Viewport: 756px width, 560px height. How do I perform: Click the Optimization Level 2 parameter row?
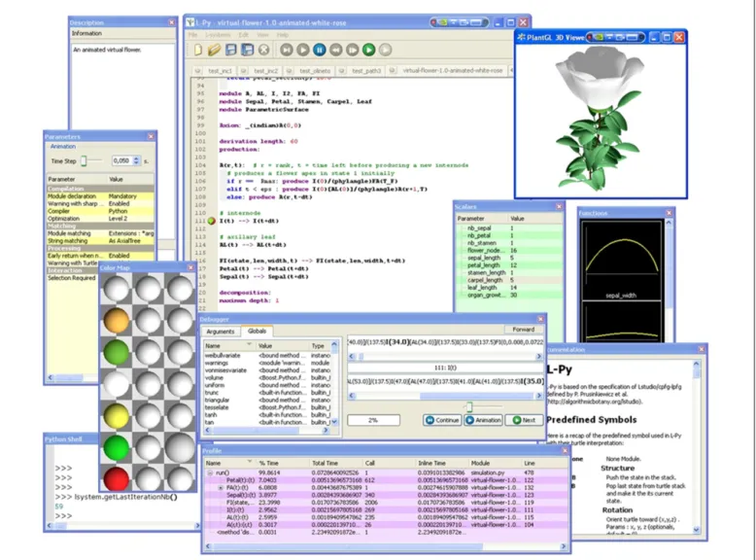(100, 219)
